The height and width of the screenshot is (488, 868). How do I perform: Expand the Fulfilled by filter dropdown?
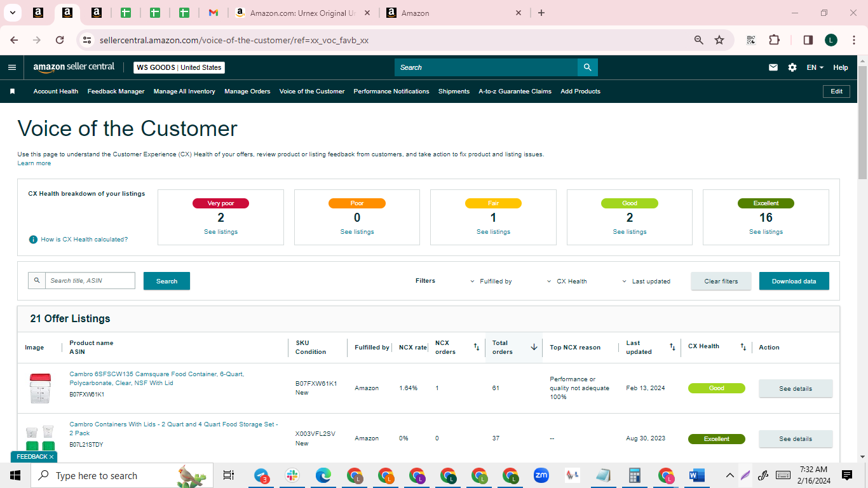pyautogui.click(x=491, y=281)
